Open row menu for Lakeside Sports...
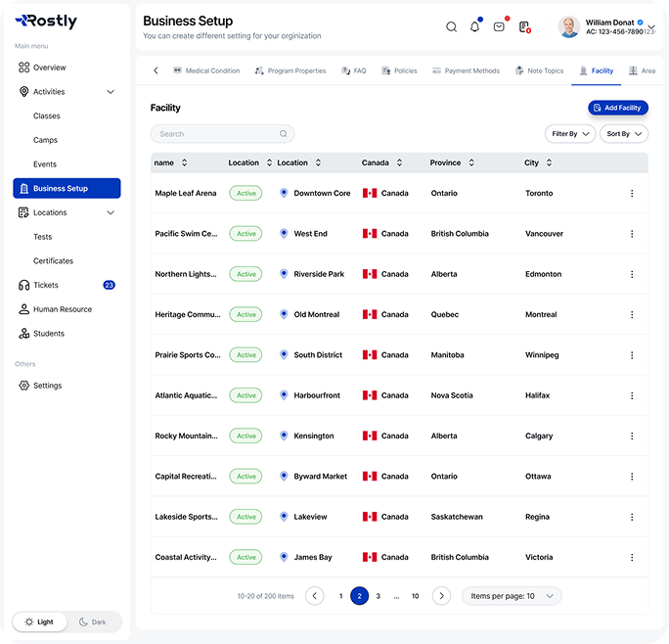This screenshot has height=644, width=669. point(632,517)
